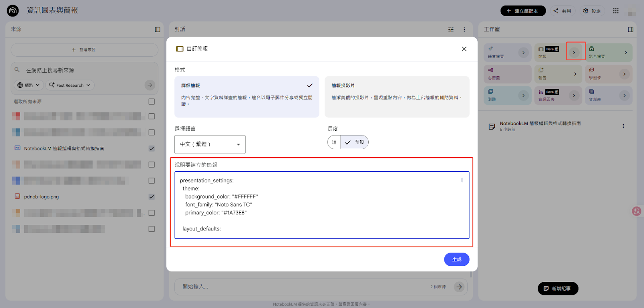Click the note icon beside NotebookLM 簡報編輯 note
Screen dimensions: 644x308
[491, 127]
